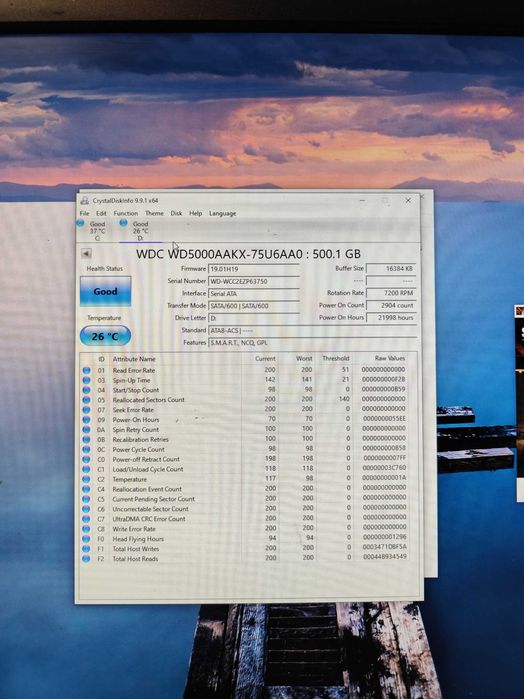Click status icon for Reallocated Sectors Count

click(87, 400)
